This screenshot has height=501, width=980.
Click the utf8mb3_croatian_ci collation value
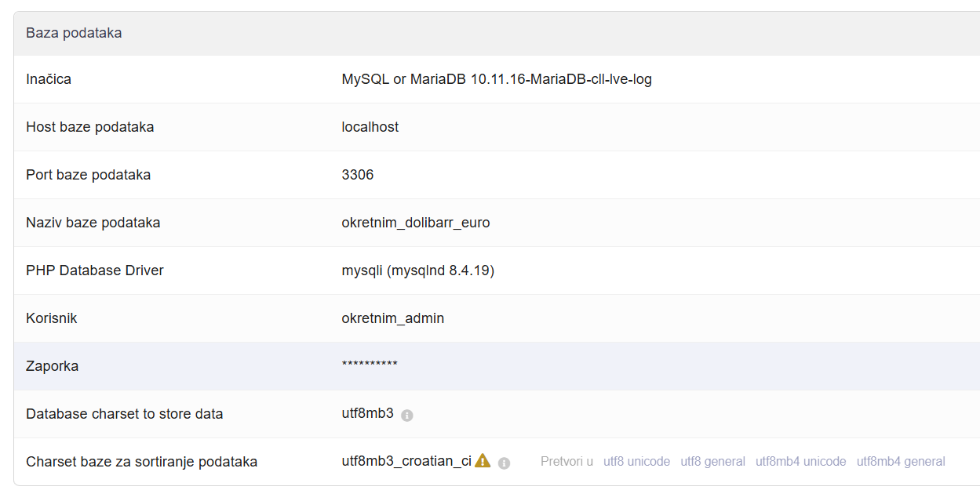(406, 461)
